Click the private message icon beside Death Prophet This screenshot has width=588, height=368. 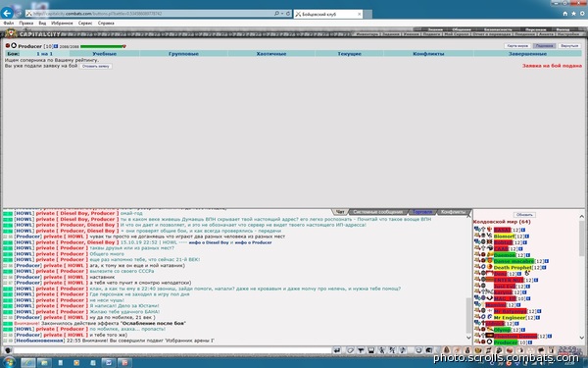pos(477,267)
